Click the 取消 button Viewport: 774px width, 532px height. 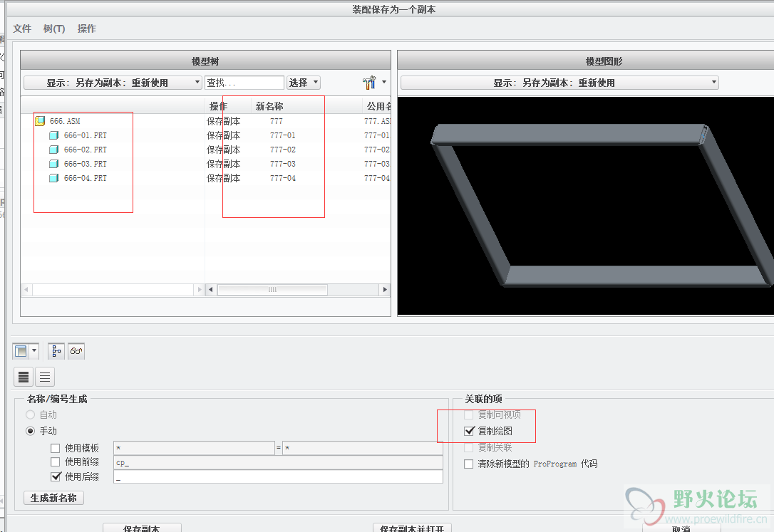[x=681, y=528]
